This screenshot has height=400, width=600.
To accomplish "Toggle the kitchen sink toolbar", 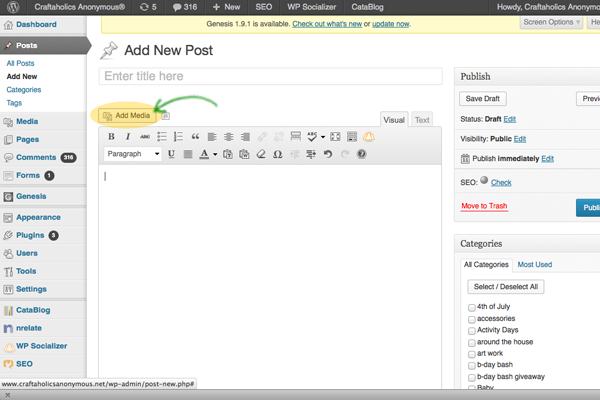I will 352,137.
